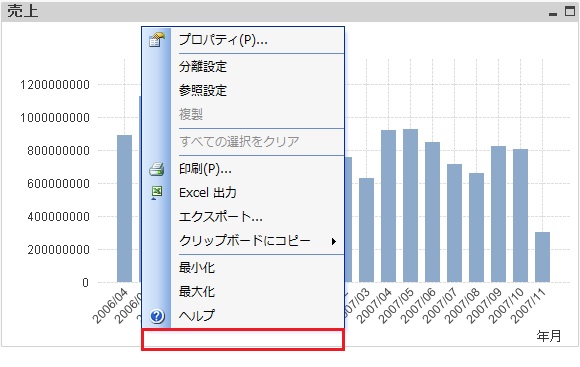Click the 売上 chart title text
Screen dimensions: 580x367
[x=23, y=11]
